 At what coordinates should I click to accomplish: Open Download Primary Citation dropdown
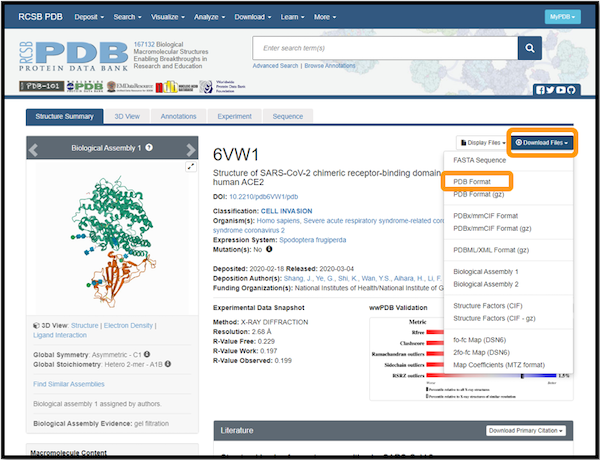(x=526, y=431)
